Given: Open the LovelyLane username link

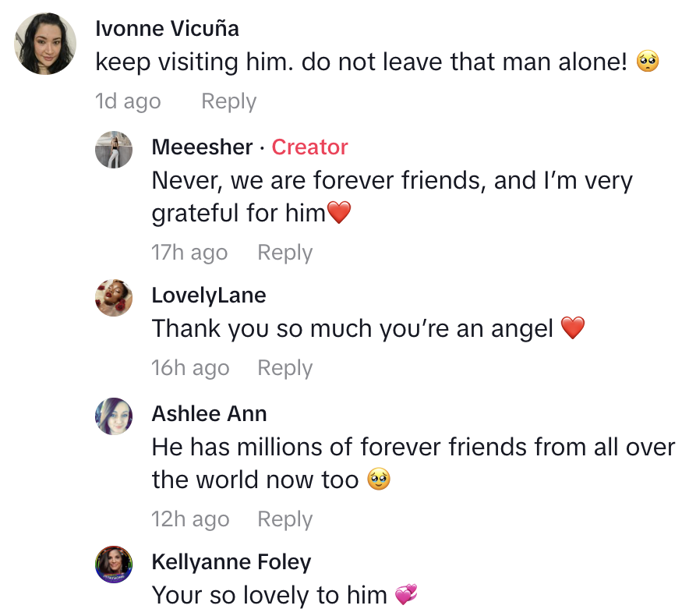Looking at the screenshot, I should pos(208,296).
